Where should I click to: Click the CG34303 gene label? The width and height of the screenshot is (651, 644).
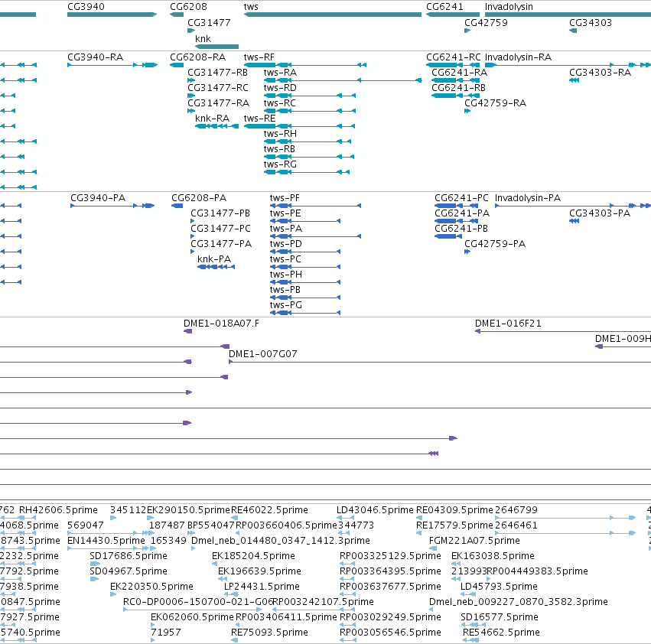[x=591, y=22]
